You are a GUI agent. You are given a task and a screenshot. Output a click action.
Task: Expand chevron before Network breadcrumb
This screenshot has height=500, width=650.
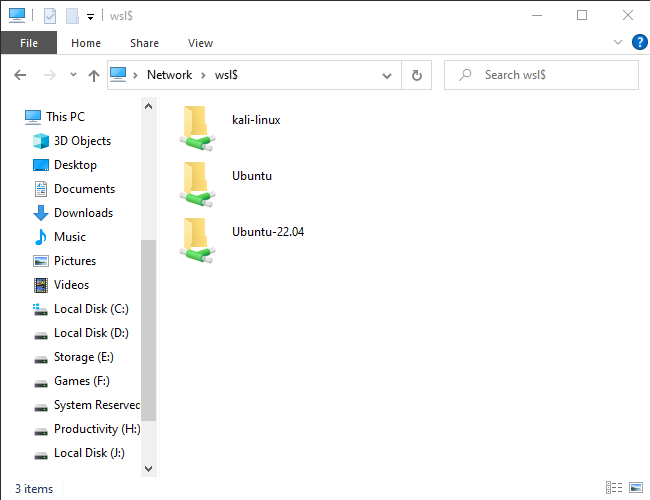[135, 75]
